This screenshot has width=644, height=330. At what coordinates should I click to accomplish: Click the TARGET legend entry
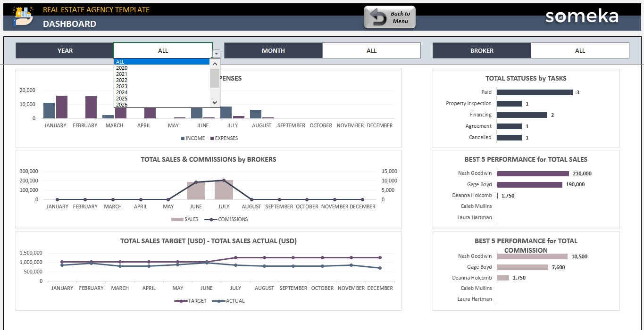click(x=191, y=301)
